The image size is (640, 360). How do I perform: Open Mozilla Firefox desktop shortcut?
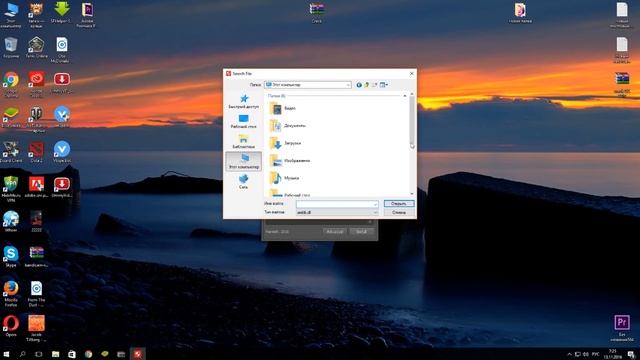coord(11,293)
